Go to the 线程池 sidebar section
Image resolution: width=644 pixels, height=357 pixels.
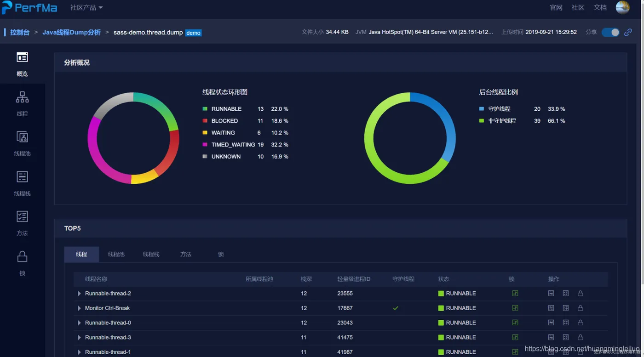coord(22,137)
